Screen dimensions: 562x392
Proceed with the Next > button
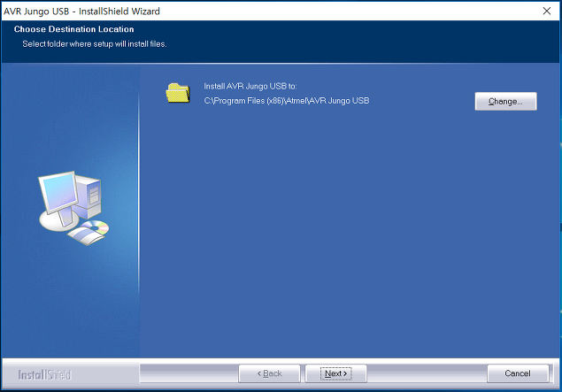tap(335, 373)
